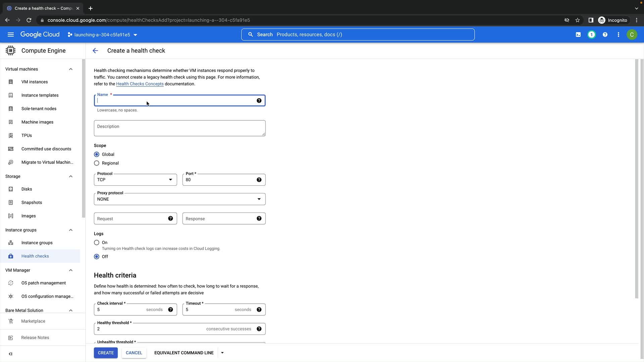Collapse the left sidebar panel icon
The height and width of the screenshot is (362, 644).
click(x=10, y=354)
